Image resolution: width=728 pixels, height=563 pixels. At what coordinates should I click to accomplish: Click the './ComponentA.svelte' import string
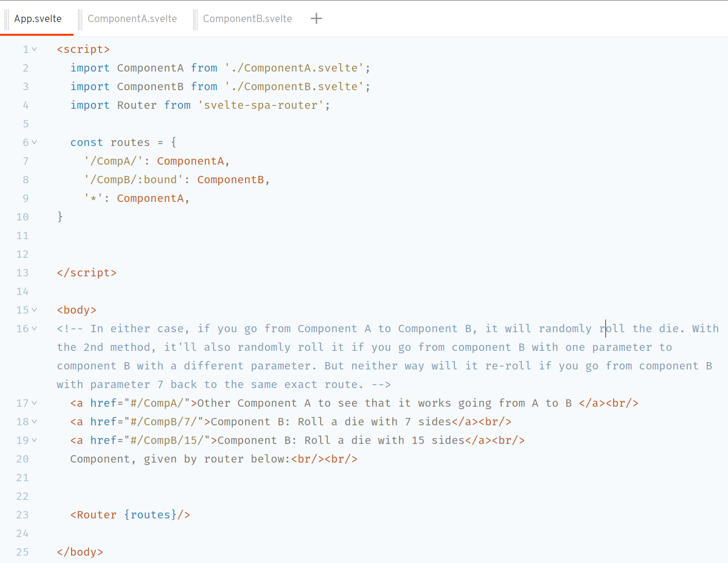(294, 68)
